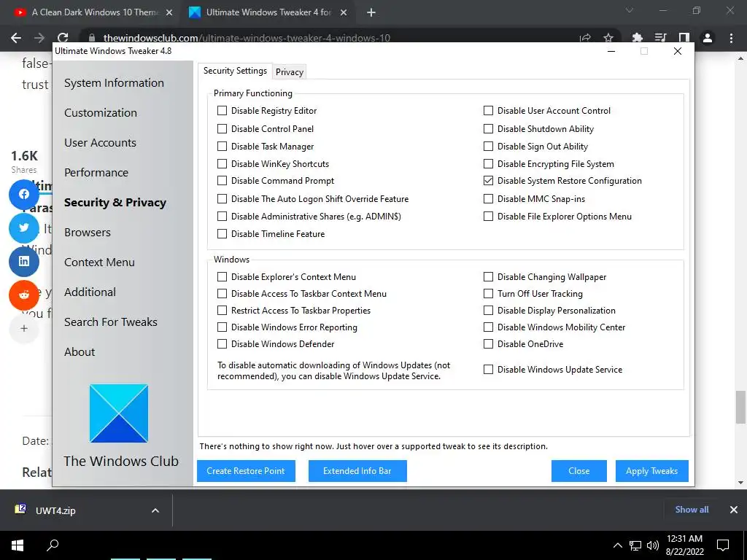The height and width of the screenshot is (560, 747).
Task: Open Browsers section
Action: 88,233
